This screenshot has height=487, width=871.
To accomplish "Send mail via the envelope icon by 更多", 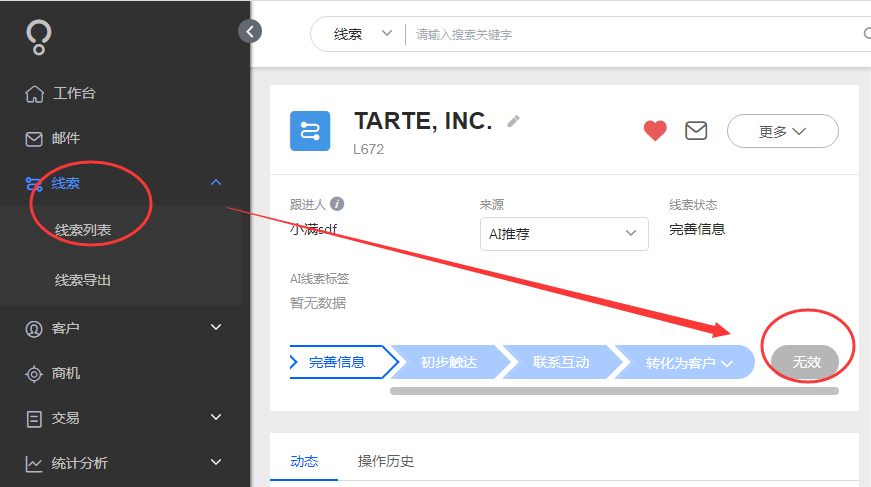I will 696,131.
